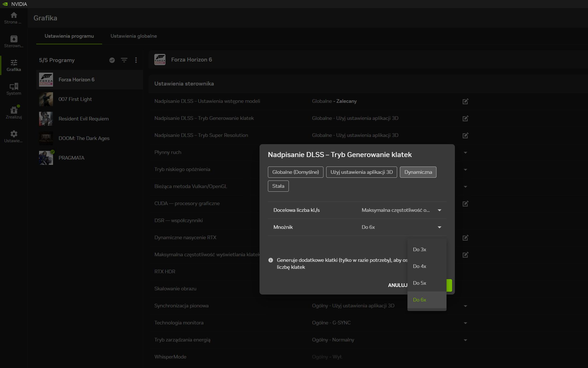Expand the Tryb niskiego opóźnienia dropdown arrow
The width and height of the screenshot is (588, 368).
click(x=465, y=170)
